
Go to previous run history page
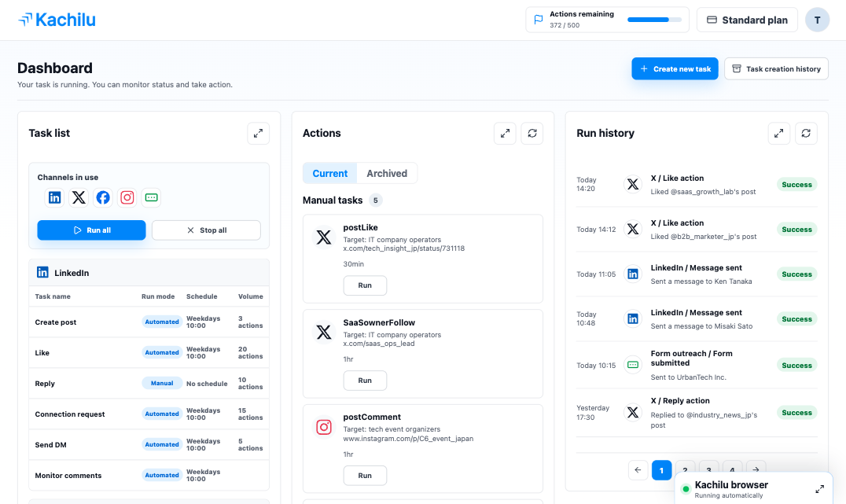[x=638, y=470]
